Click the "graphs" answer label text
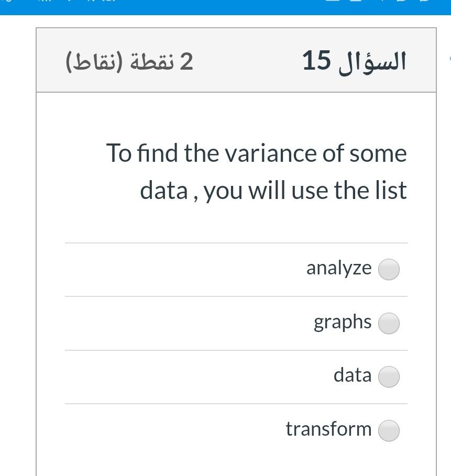Image resolution: width=451 pixels, height=476 pixels. click(343, 322)
